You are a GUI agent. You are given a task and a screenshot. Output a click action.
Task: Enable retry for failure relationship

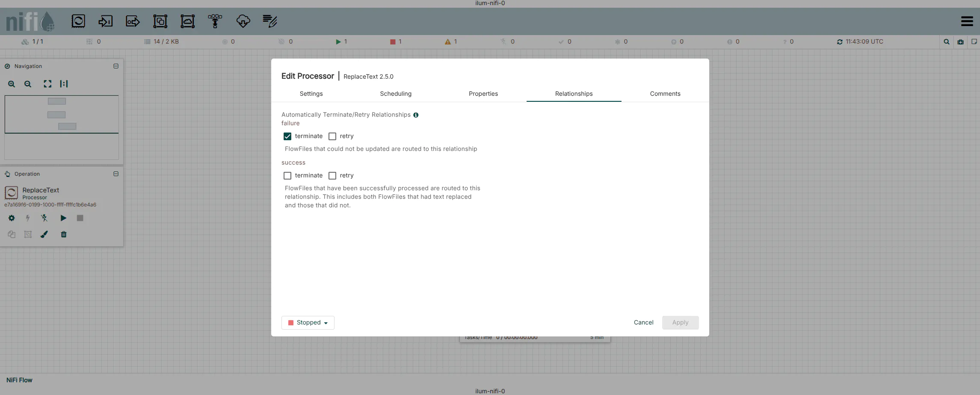click(x=332, y=136)
